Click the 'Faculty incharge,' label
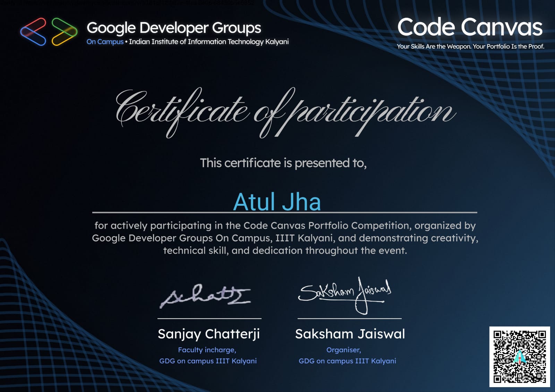Screen dimensions: 555x392 207,350
